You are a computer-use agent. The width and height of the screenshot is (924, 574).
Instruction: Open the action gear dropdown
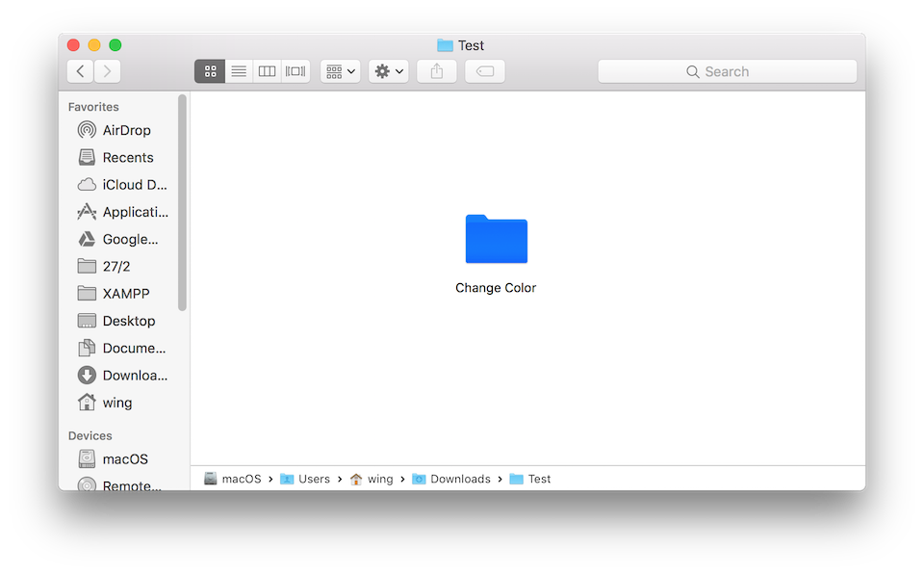point(388,70)
